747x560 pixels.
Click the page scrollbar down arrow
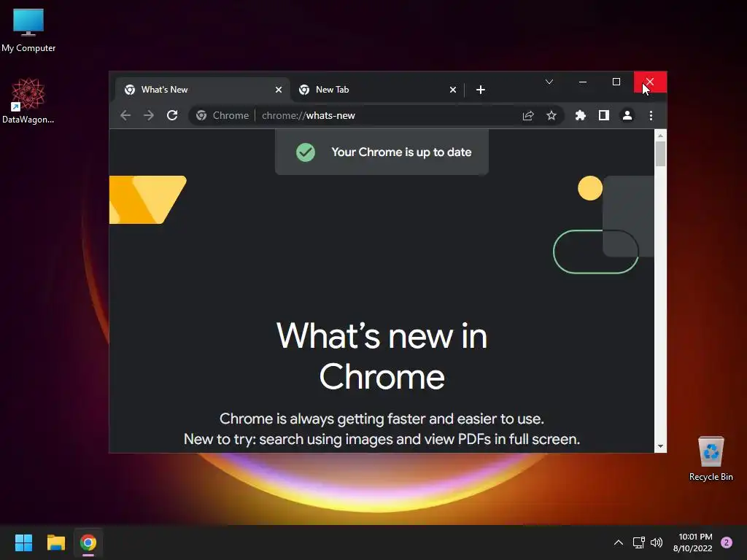pyautogui.click(x=660, y=446)
